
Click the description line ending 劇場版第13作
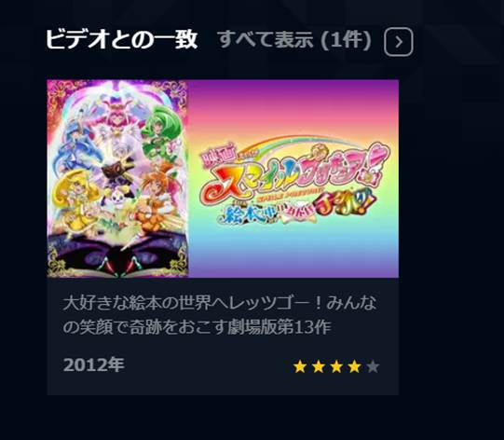[x=197, y=327]
